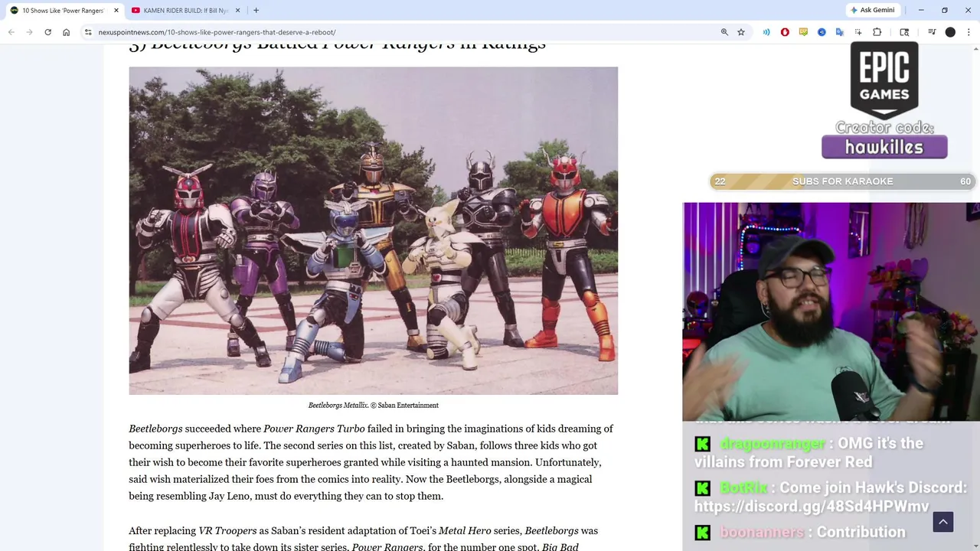Click the 'Beetleborgs Metallix. © Saban Entertainment' caption
The width and height of the screenshot is (980, 551).
(x=373, y=405)
